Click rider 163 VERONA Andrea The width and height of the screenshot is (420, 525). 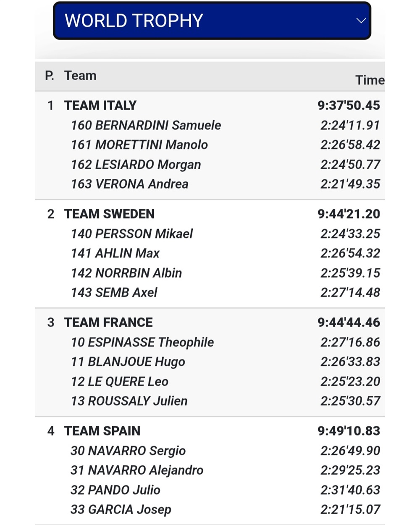click(129, 184)
